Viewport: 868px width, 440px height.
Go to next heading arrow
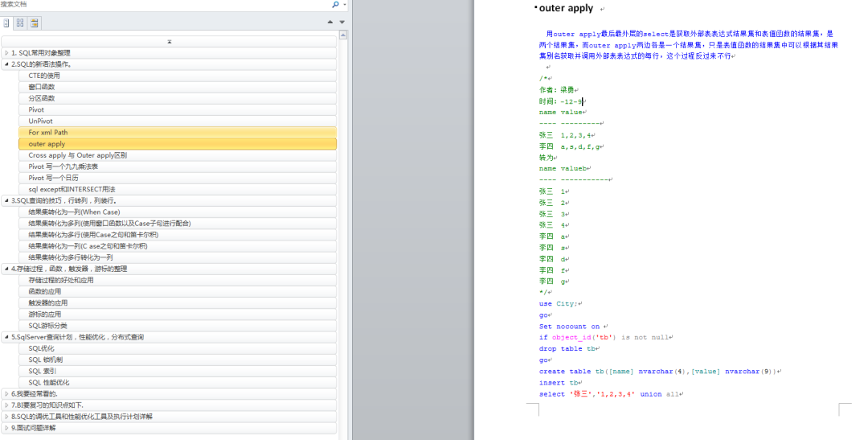click(x=342, y=23)
